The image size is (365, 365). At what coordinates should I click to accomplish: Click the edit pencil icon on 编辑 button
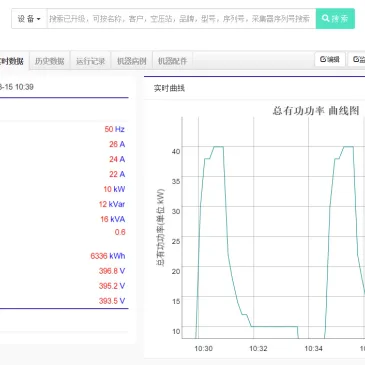[323, 59]
